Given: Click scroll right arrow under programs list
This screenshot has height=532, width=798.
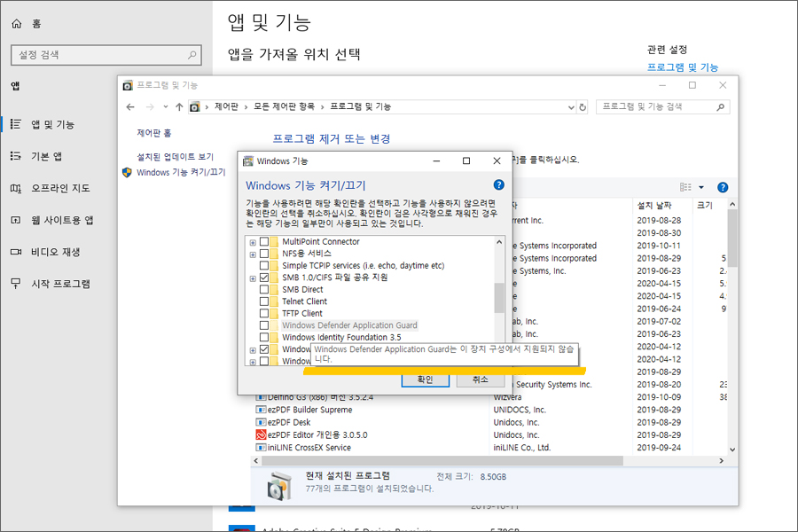Looking at the screenshot, I should [x=721, y=461].
